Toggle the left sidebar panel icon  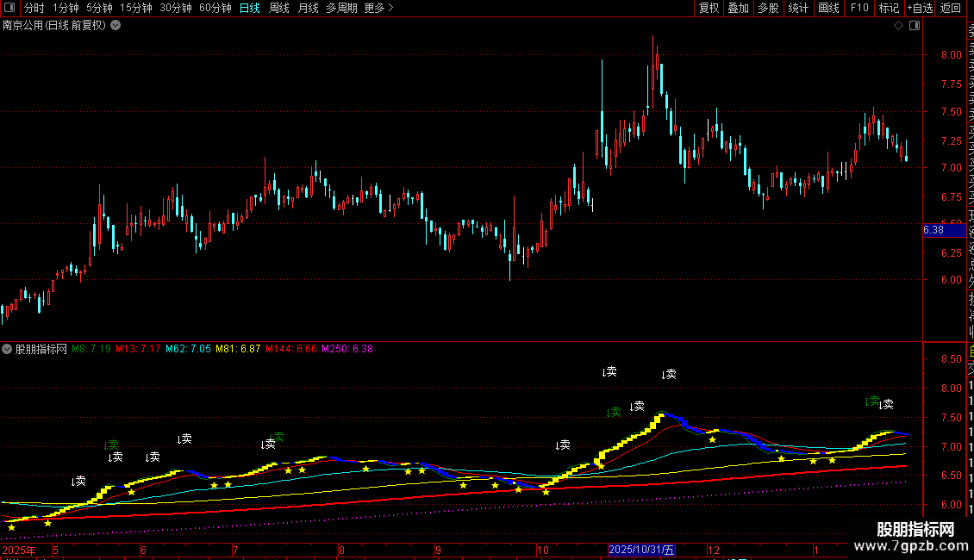9,8
